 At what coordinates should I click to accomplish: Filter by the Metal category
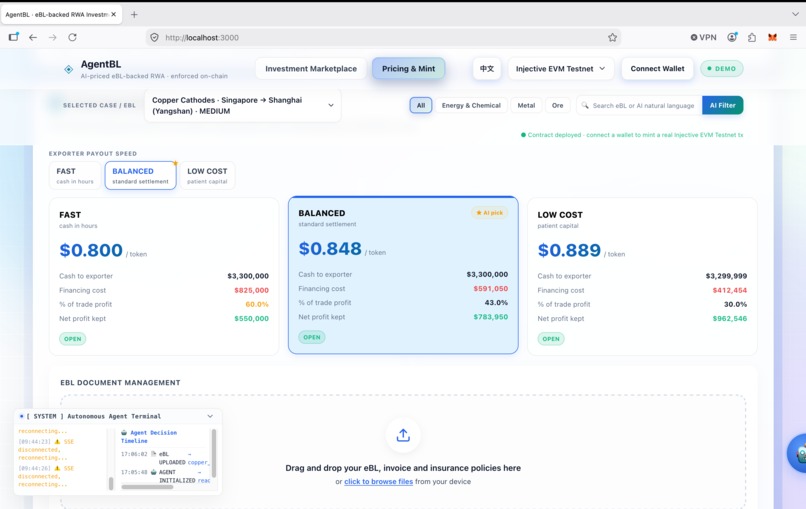(x=526, y=105)
